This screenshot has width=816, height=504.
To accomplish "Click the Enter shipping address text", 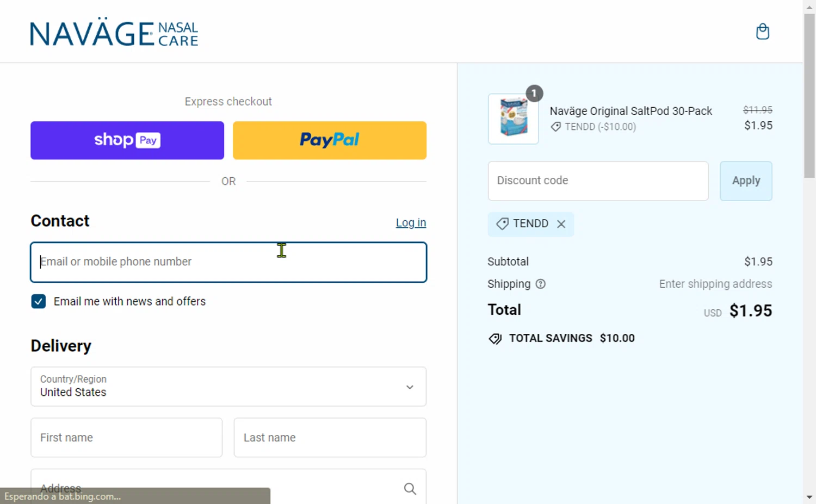I will click(715, 284).
